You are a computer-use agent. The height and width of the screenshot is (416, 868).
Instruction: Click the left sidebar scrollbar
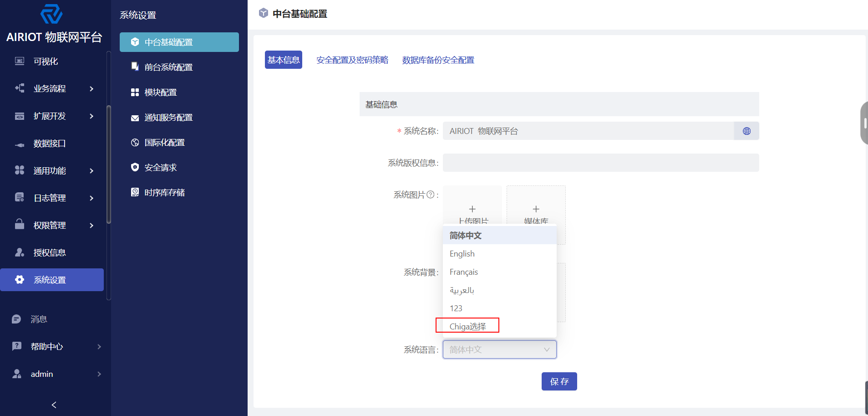click(108, 164)
